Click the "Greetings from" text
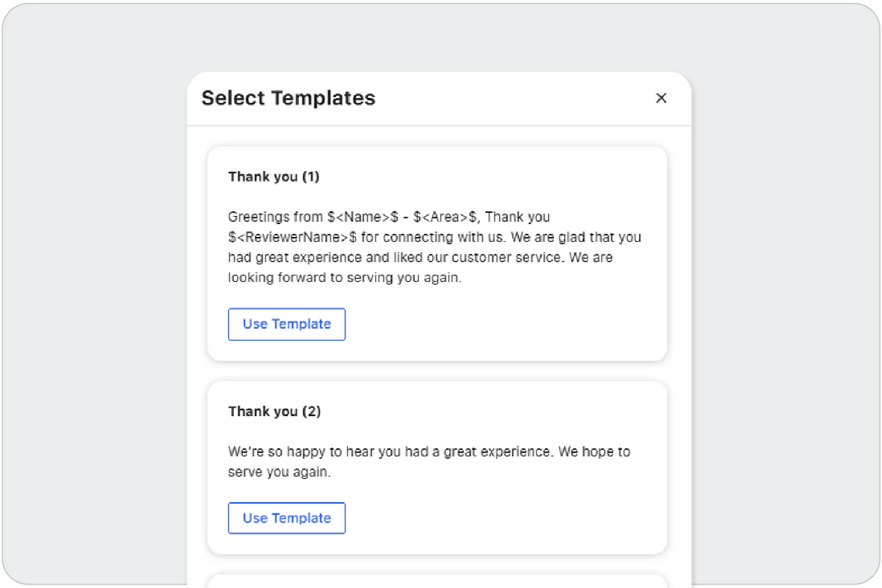882x588 pixels. coord(275,217)
